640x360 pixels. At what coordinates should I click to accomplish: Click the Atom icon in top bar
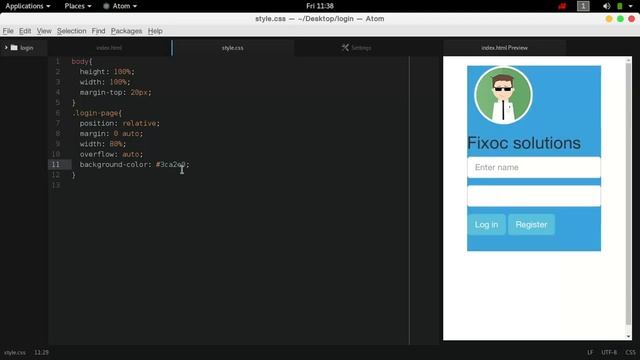106,6
